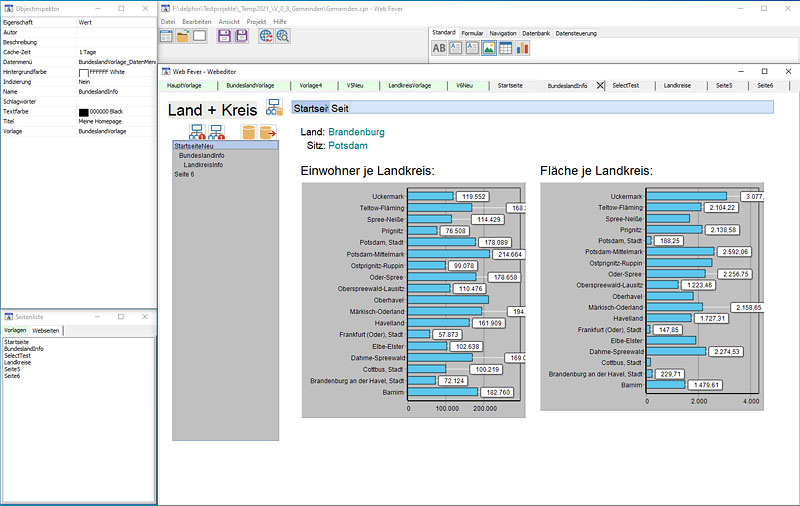Click the globe with magnifier preview icon
Viewport: 800px width, 506px height.
(282, 36)
